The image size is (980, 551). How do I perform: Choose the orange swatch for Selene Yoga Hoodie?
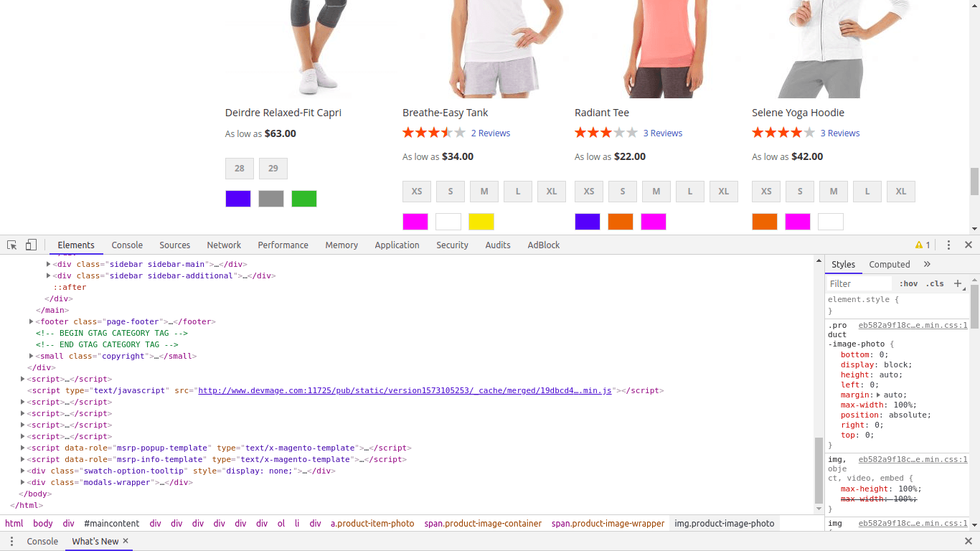click(x=765, y=222)
